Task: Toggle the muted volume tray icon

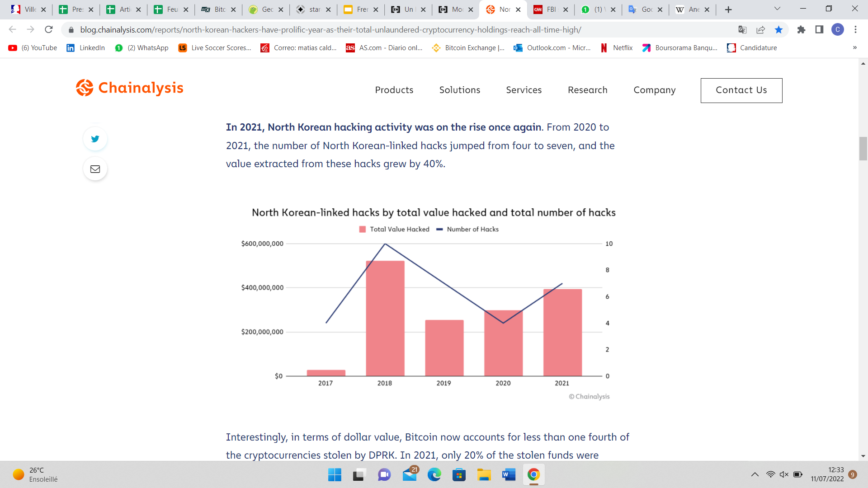Action: pos(784,474)
